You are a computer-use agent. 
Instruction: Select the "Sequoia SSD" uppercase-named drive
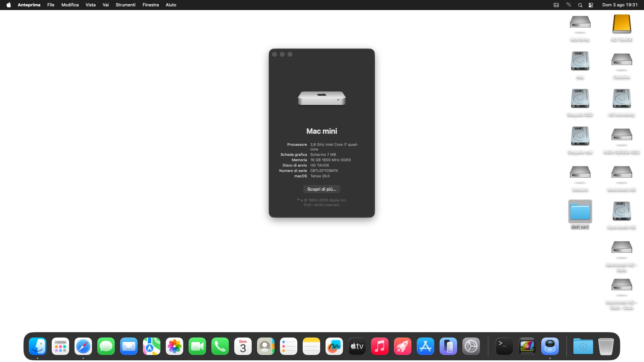(x=580, y=99)
